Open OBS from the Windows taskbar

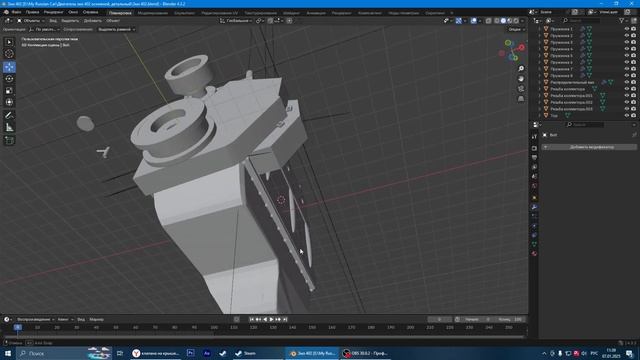pos(365,353)
